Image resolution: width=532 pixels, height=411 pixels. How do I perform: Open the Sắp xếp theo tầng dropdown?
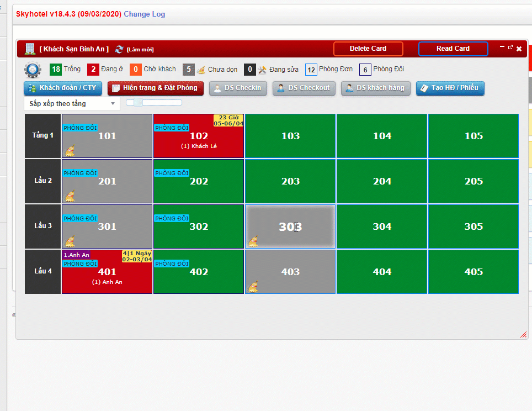pos(72,104)
